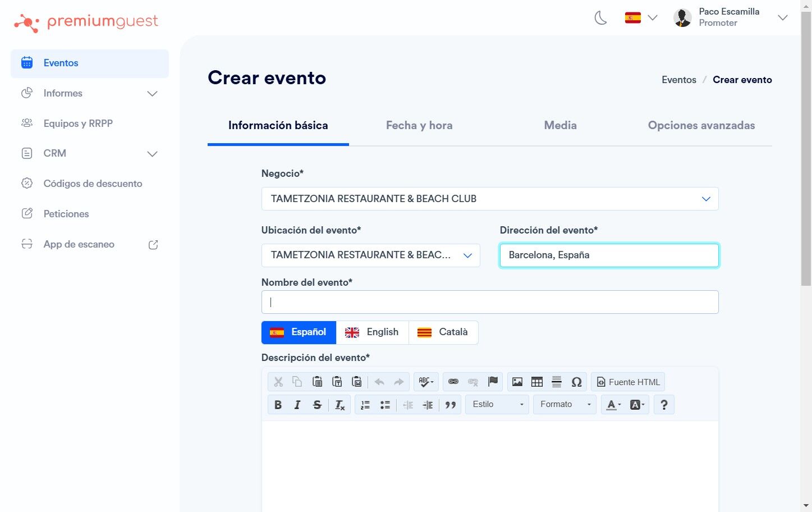Insert anchor flag in the editor
This screenshot has width=812, height=512.
pos(493,382)
